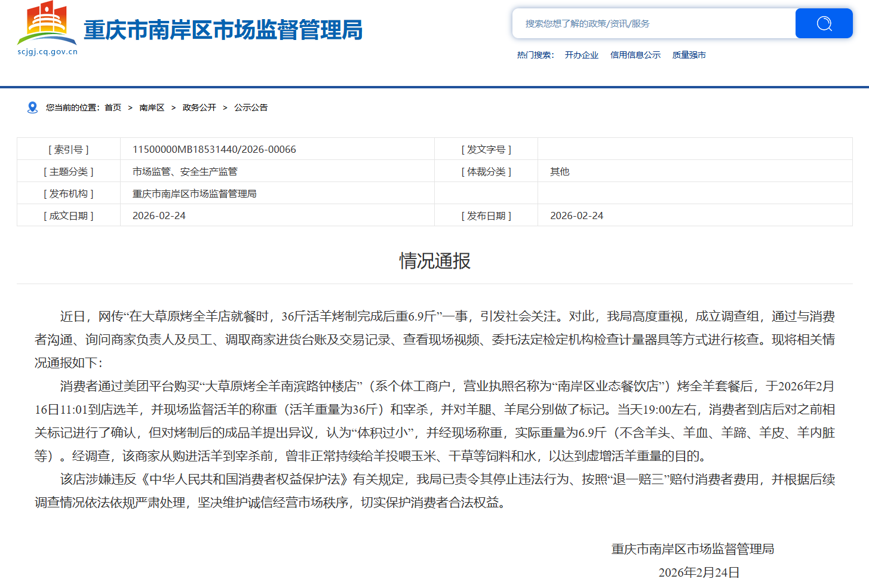Click the 情况通报 article heading
Screen dimensions: 869x588
[434, 261]
